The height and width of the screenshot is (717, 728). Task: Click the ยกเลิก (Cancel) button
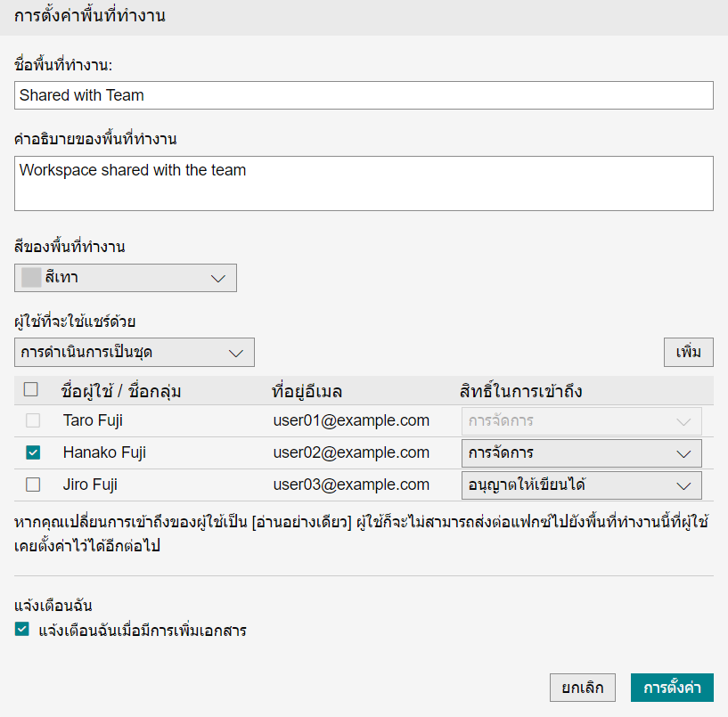click(x=582, y=687)
